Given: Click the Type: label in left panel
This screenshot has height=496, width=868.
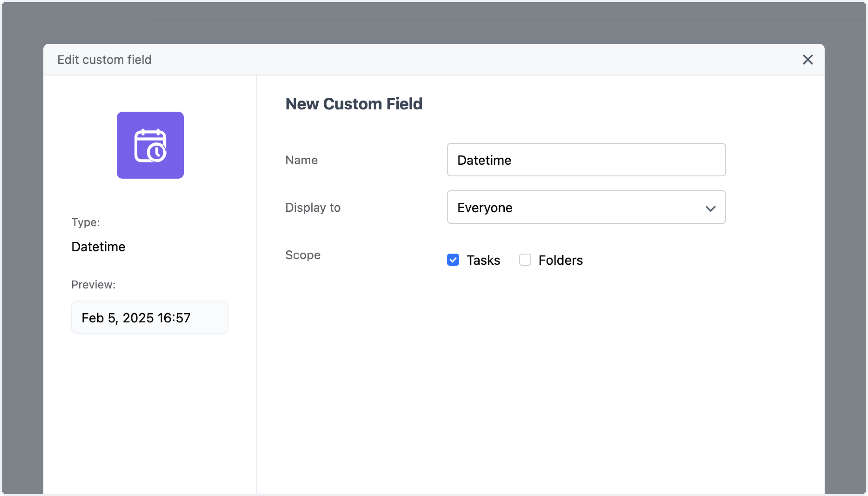Looking at the screenshot, I should pyautogui.click(x=86, y=223).
